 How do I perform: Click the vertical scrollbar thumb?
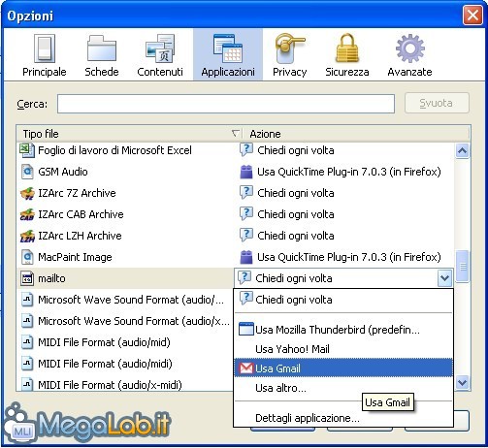tap(463, 267)
